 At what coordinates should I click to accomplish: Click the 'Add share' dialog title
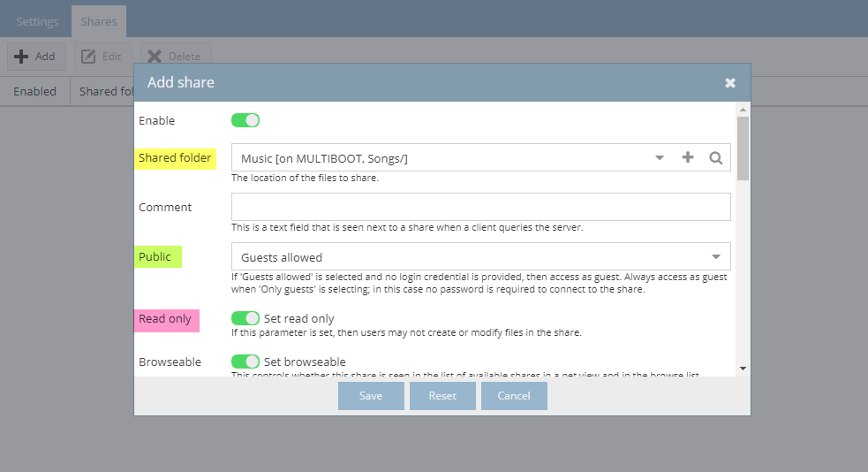click(x=180, y=82)
